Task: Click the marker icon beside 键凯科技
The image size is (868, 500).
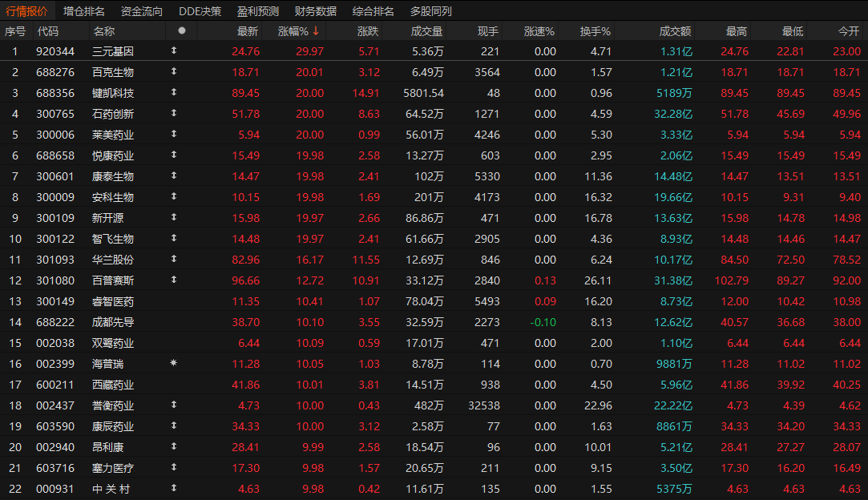Action: (174, 92)
